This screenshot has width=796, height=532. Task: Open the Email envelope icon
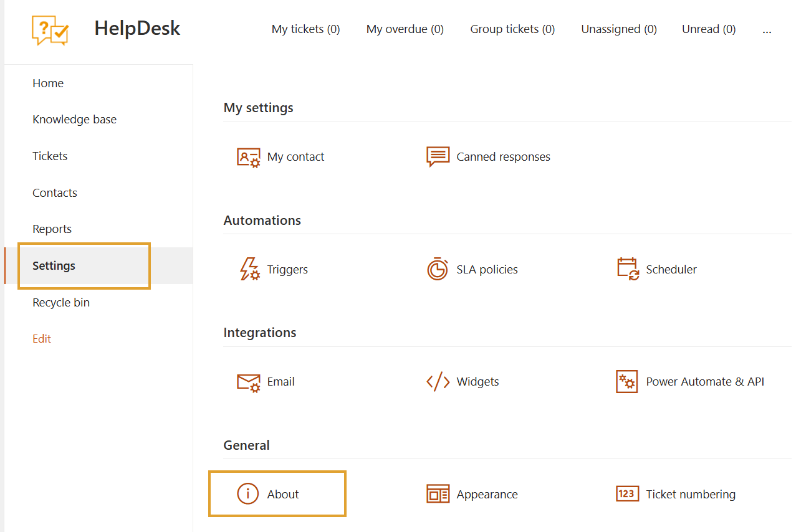tap(248, 382)
